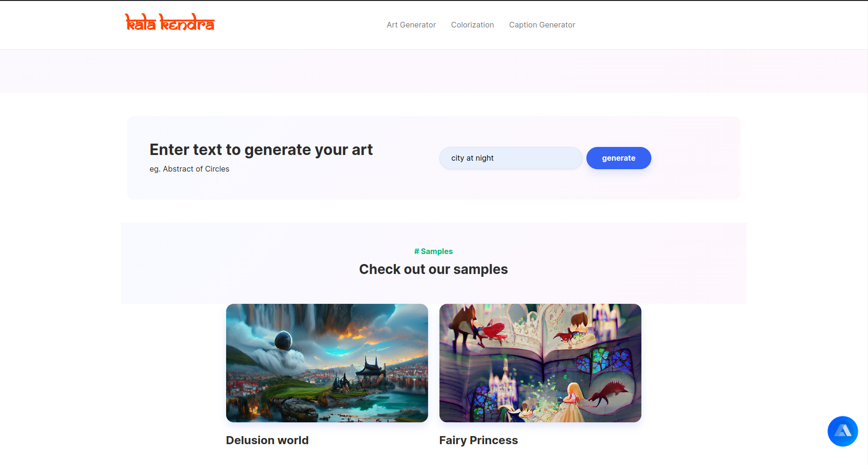Open the Delusion world sample image
Viewport: 868px width, 465px height.
(x=327, y=363)
